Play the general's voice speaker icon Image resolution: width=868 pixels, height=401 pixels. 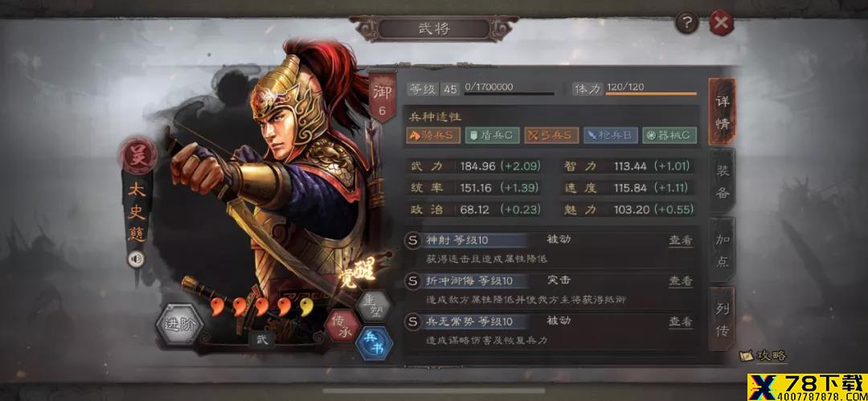click(x=136, y=259)
